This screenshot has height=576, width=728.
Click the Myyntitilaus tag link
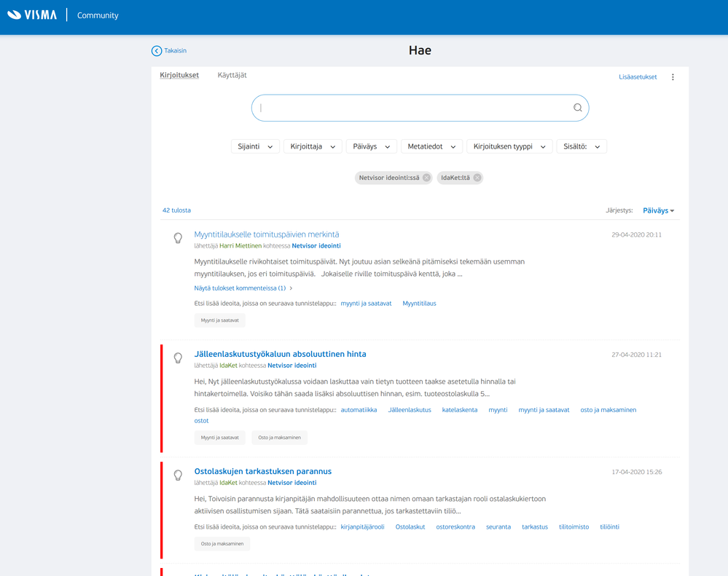(419, 304)
